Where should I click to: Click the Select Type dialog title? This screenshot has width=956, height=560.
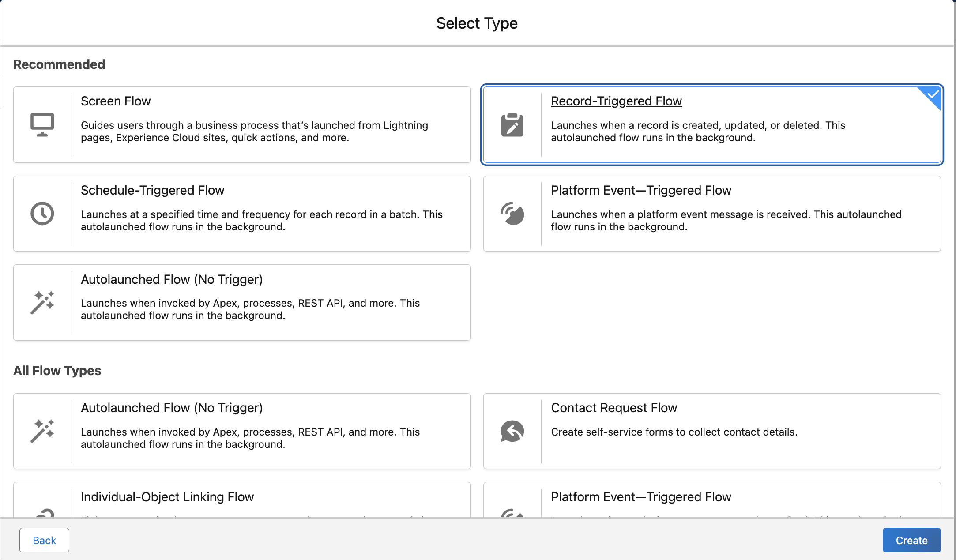point(477,23)
